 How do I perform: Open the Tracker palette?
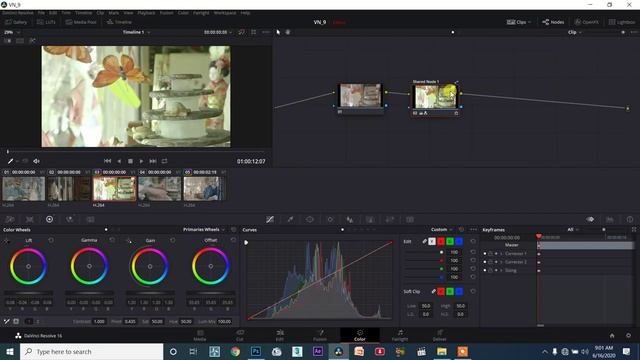(x=330, y=219)
